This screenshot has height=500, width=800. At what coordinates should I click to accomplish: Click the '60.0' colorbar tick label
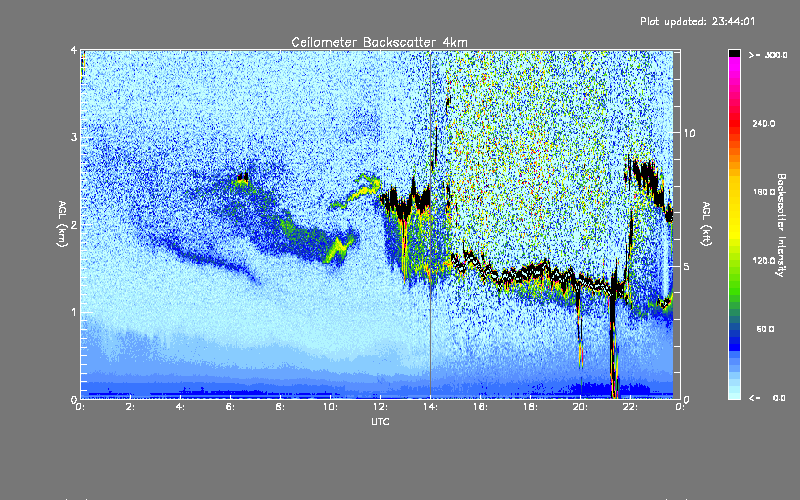coord(765,329)
